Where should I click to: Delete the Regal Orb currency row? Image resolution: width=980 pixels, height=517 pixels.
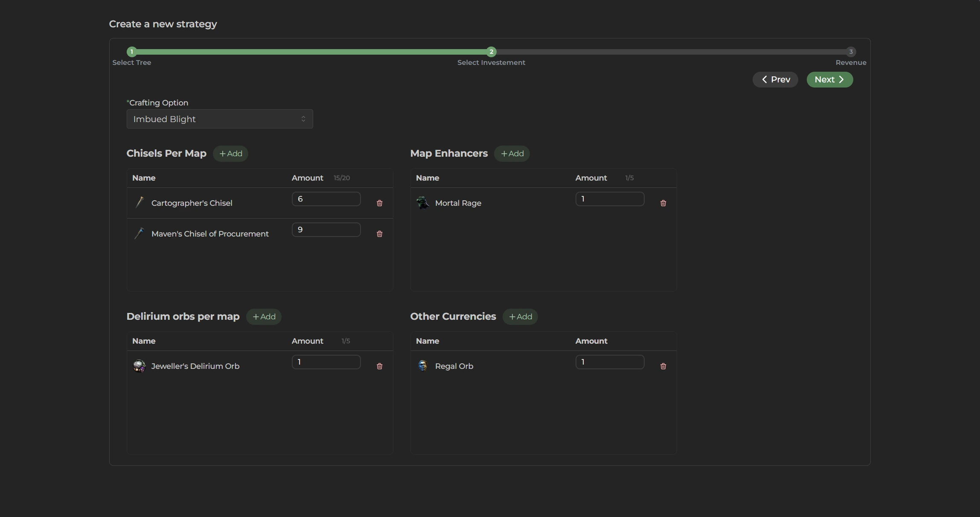point(663,366)
